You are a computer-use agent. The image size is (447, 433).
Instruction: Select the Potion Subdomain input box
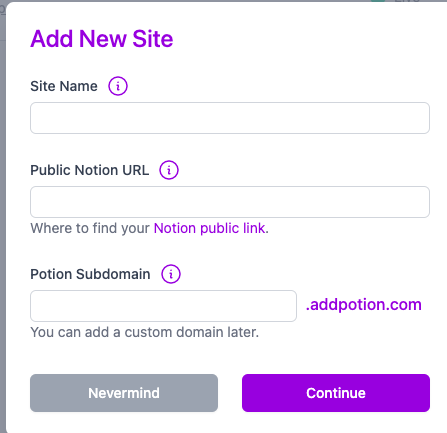163,306
